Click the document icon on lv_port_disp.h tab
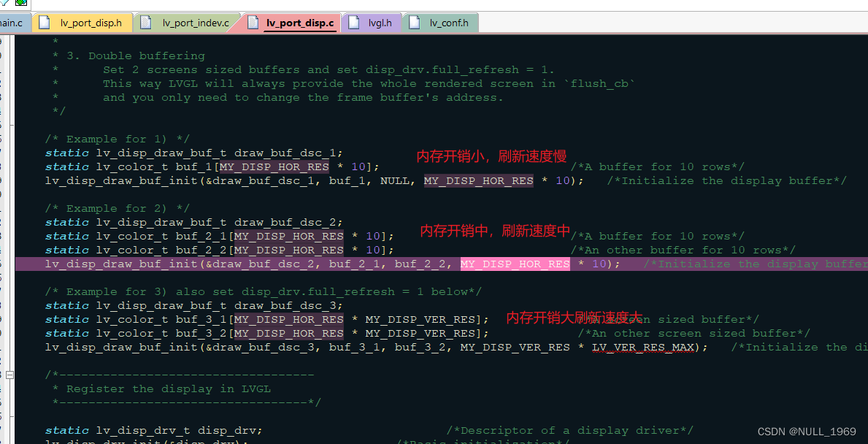This screenshot has width=868, height=444. 43,23
